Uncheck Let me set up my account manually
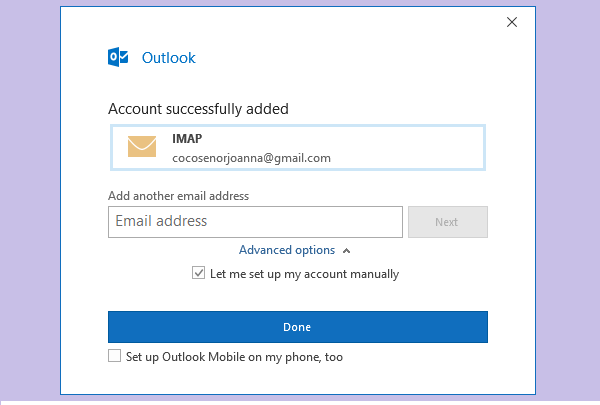Viewport: 600px width, 405px height. point(198,273)
